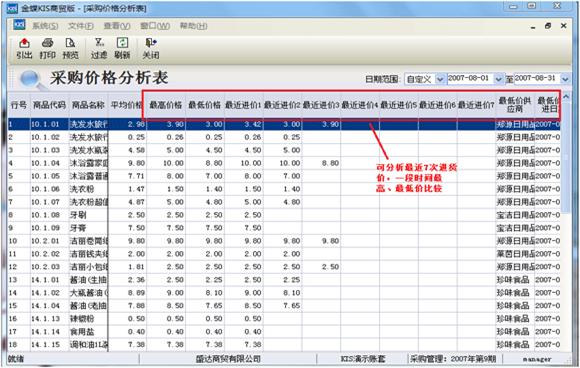The image size is (580, 368).
Task: Select product code 10.1.01 cell
Action: 49,124
